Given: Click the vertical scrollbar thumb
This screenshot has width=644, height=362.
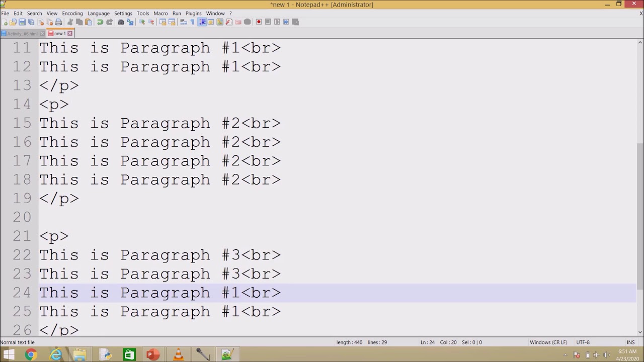Looking at the screenshot, I should pyautogui.click(x=640, y=216).
